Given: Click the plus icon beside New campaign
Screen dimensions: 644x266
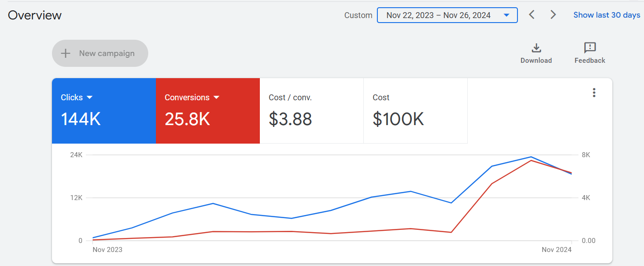Looking at the screenshot, I should coord(66,53).
